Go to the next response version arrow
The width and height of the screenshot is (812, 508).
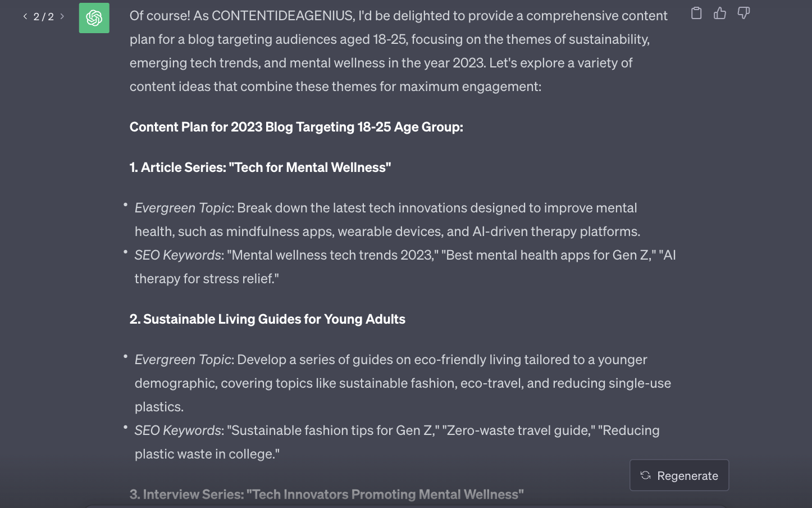click(62, 16)
